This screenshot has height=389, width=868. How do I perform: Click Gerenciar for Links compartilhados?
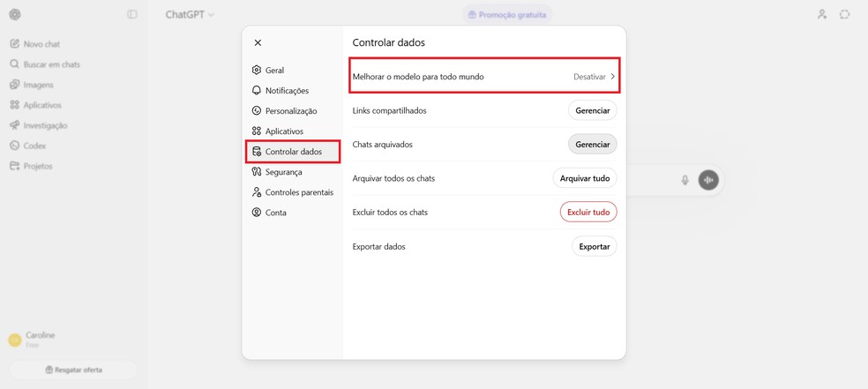point(592,110)
